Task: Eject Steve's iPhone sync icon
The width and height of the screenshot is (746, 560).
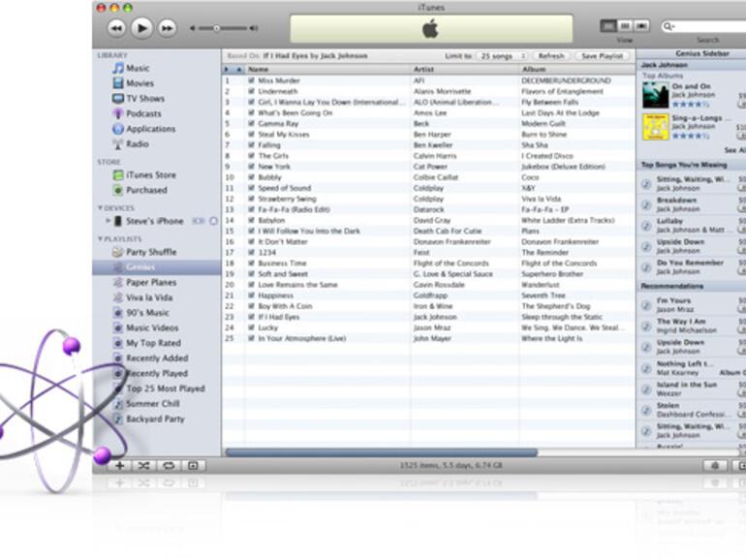Action: pos(213,221)
